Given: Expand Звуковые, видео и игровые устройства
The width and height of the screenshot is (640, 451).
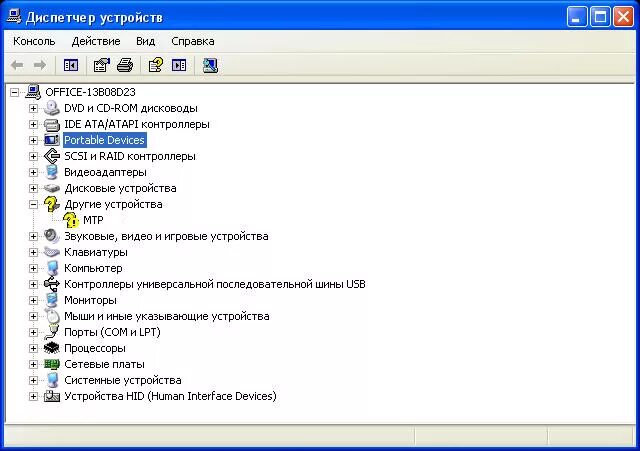Looking at the screenshot, I should point(33,236).
